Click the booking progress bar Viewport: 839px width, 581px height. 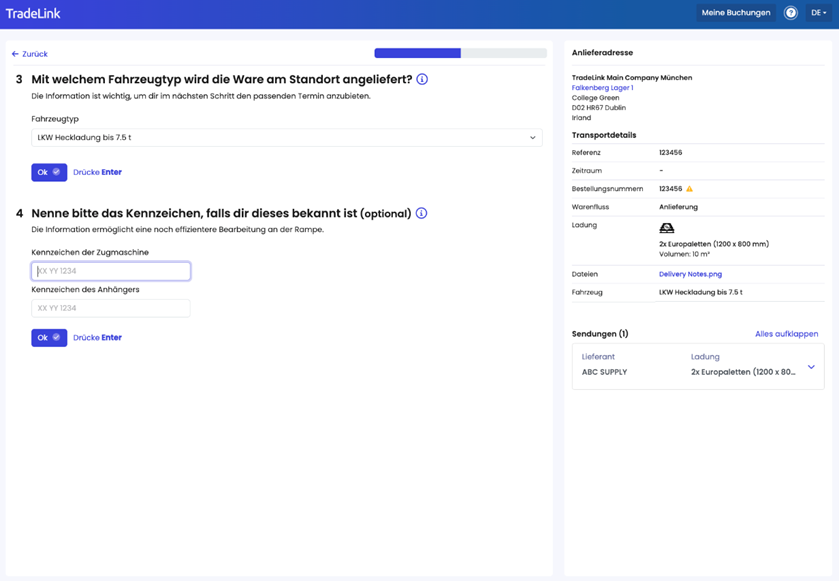click(460, 53)
